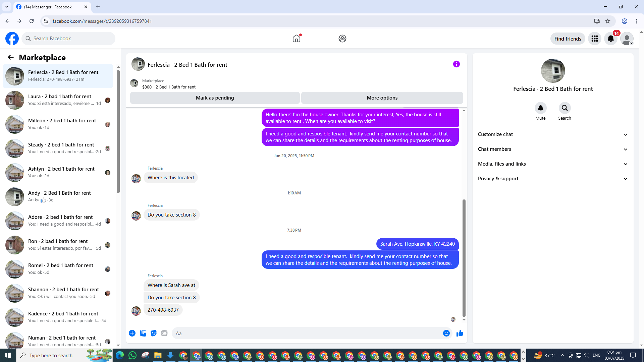Screen dimensions: 644x362
Task: Click the GIF chooser icon
Action: (164, 333)
